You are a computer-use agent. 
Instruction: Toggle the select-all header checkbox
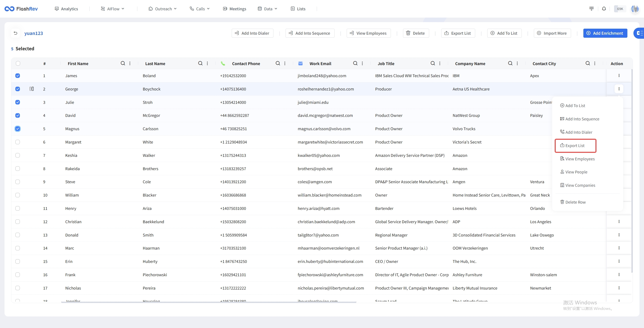(x=18, y=63)
